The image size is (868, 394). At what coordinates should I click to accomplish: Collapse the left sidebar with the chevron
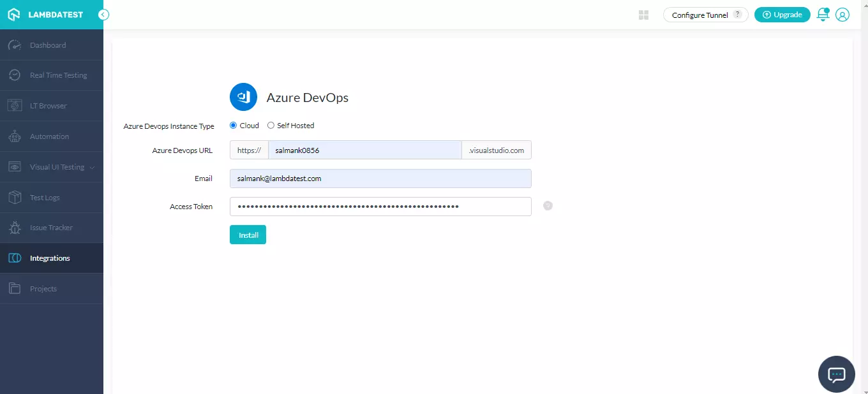pyautogui.click(x=103, y=14)
